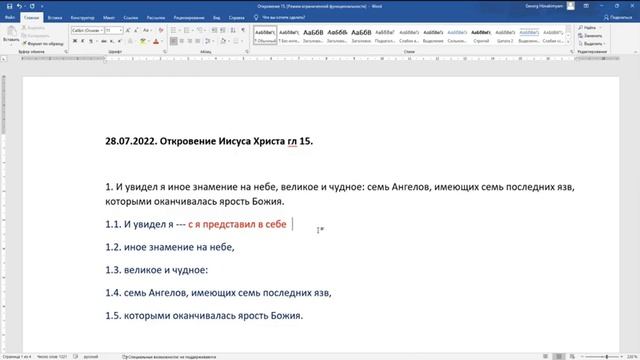Increase the paragraph indent
This screenshot has width=640, height=360.
(223, 30)
